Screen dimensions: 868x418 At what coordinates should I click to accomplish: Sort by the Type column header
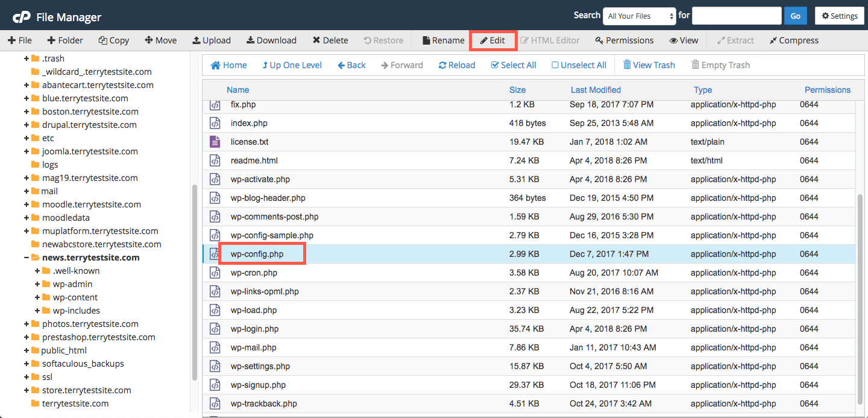click(x=703, y=90)
